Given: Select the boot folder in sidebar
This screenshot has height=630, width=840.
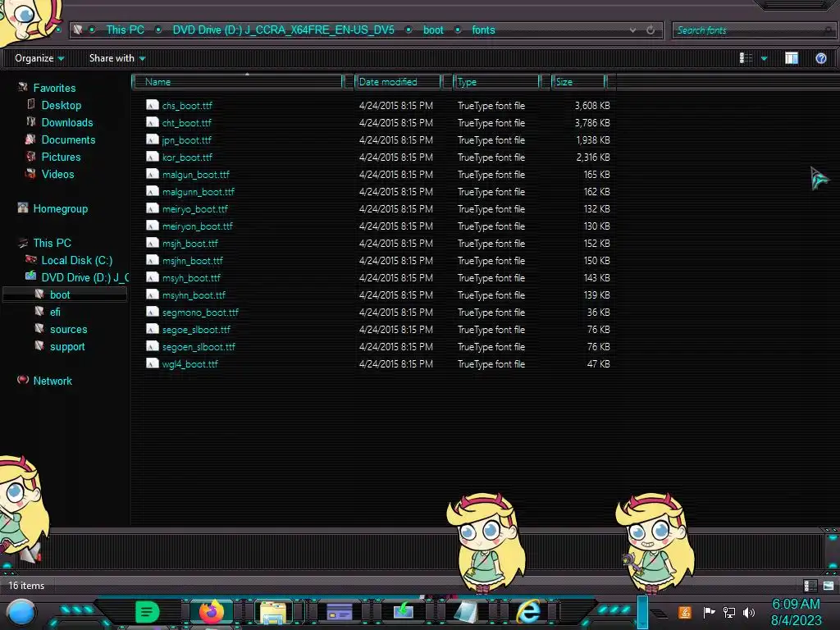Looking at the screenshot, I should click(x=60, y=294).
